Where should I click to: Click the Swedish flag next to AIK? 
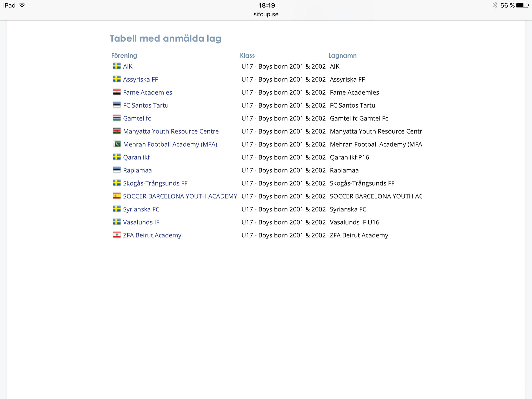(117, 66)
